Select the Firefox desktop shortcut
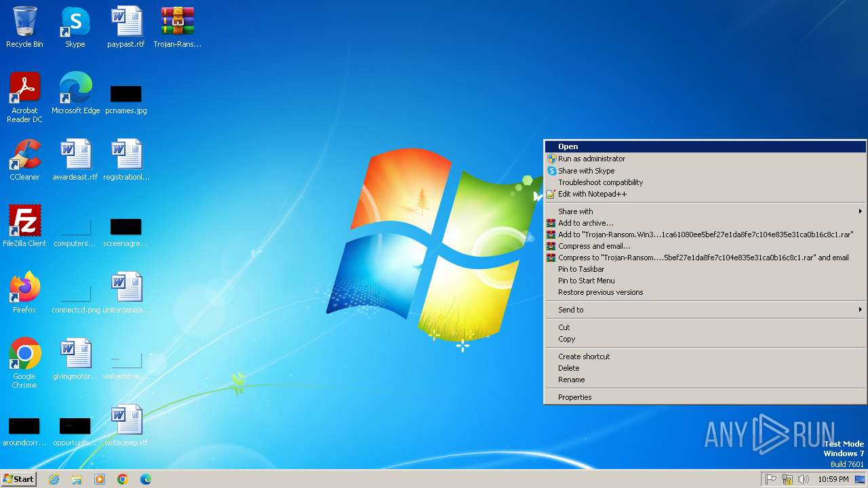 [24, 293]
